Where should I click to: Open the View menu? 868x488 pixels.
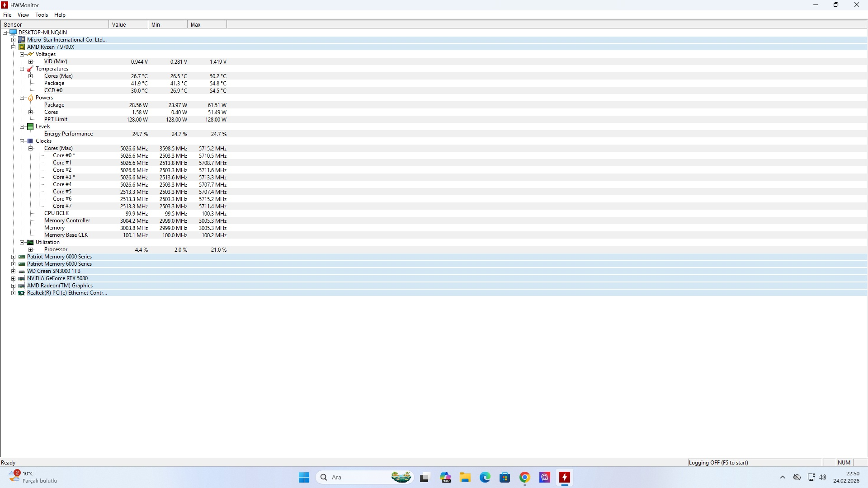(x=23, y=15)
